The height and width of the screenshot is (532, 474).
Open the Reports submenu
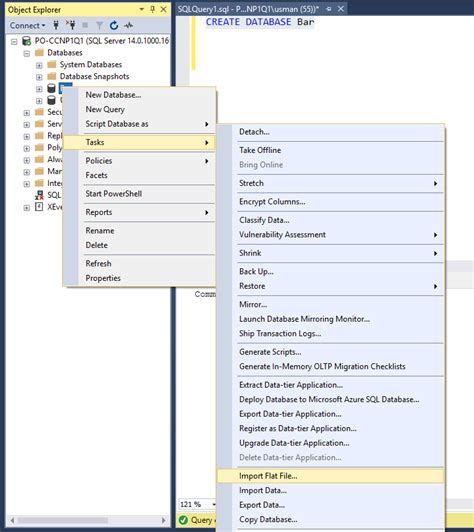(139, 212)
